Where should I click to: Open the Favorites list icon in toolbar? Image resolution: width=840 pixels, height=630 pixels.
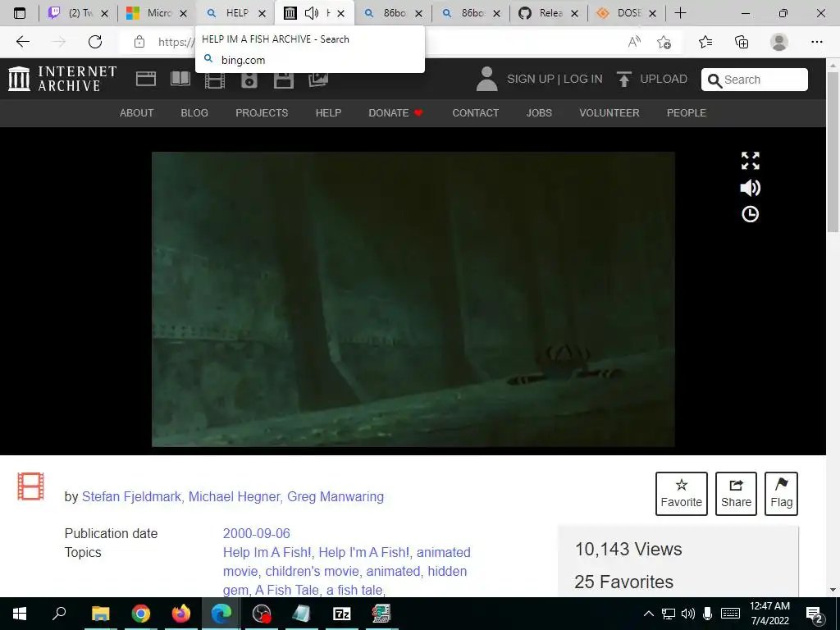[705, 42]
